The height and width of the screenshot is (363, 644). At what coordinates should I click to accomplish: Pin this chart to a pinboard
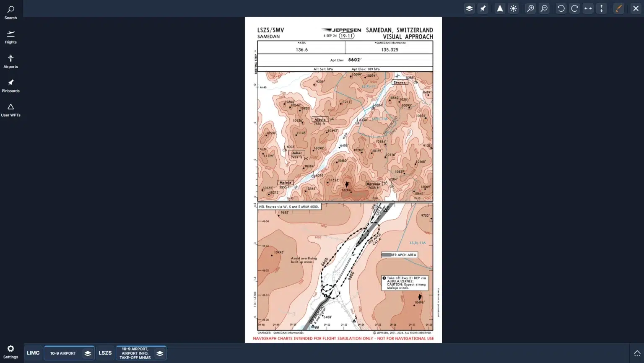(x=483, y=8)
